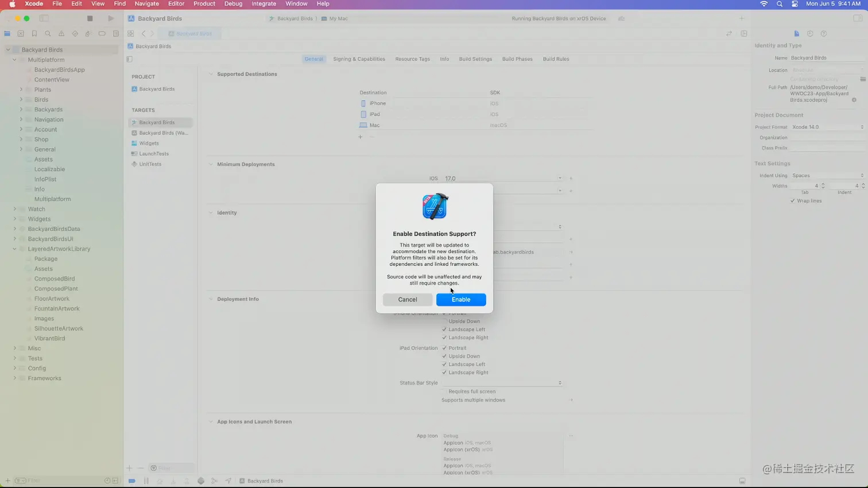Toggle Requires full screen checkbox
The image size is (868, 488).
point(444,392)
